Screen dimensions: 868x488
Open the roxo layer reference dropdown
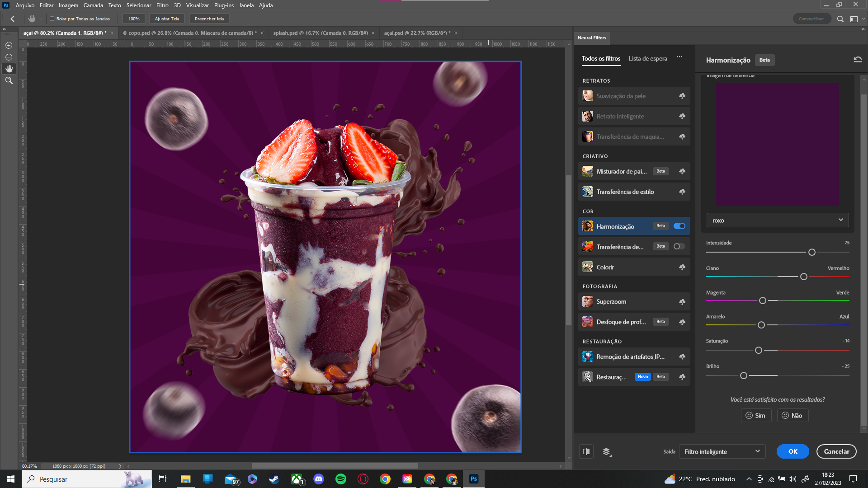(778, 221)
